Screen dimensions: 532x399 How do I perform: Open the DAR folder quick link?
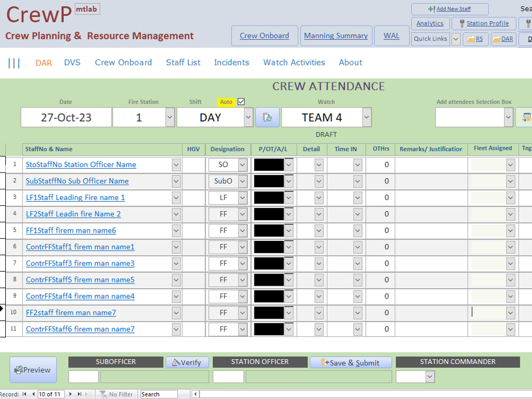coord(503,39)
